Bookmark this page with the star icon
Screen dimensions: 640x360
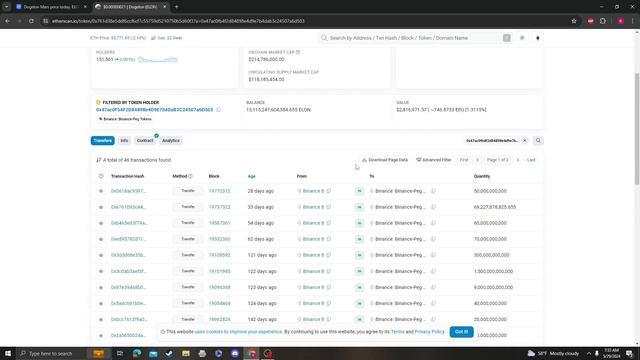[574, 21]
